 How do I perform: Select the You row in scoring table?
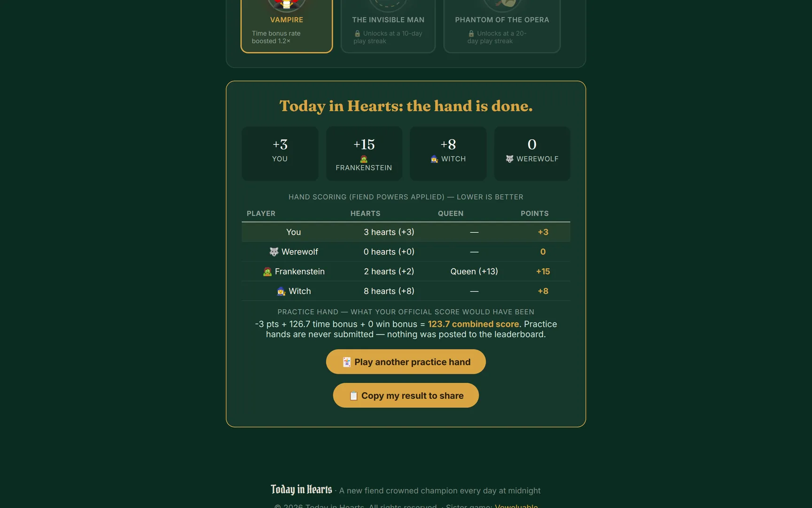[406, 232]
